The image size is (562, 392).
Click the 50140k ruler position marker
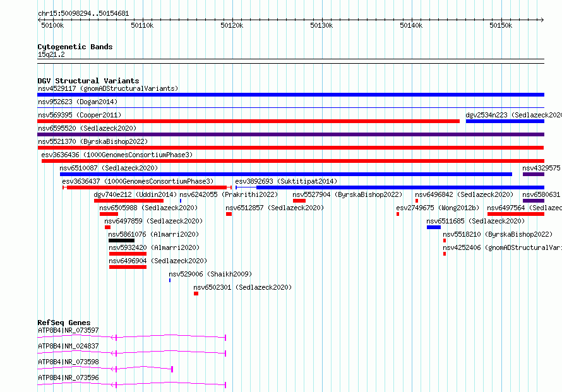pos(411,25)
